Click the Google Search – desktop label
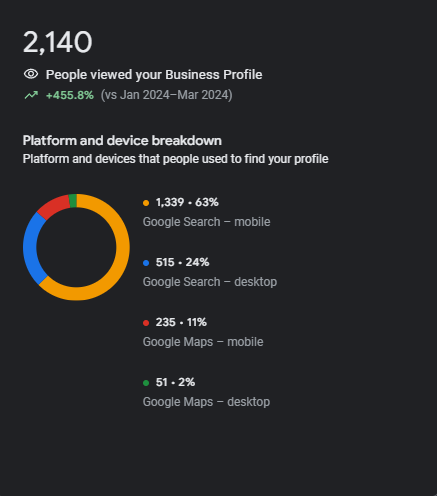The height and width of the screenshot is (496, 437). point(210,282)
